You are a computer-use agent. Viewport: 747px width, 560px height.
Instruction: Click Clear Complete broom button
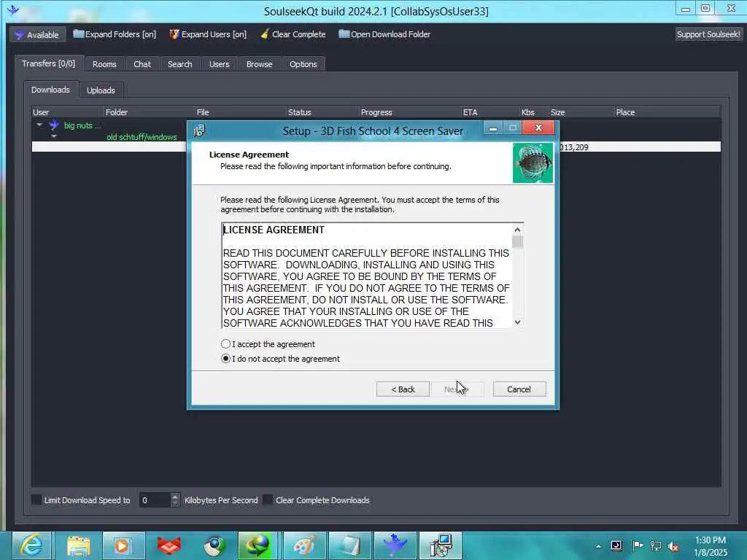(293, 34)
